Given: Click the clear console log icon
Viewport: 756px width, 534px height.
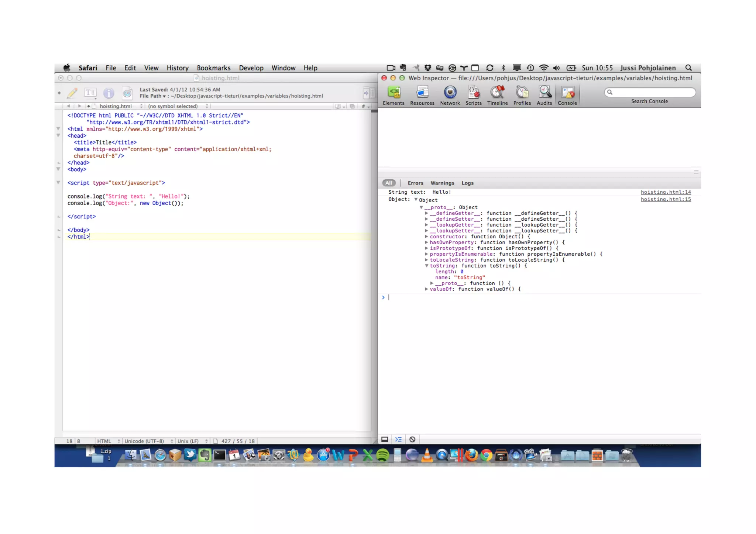Looking at the screenshot, I should (x=412, y=439).
